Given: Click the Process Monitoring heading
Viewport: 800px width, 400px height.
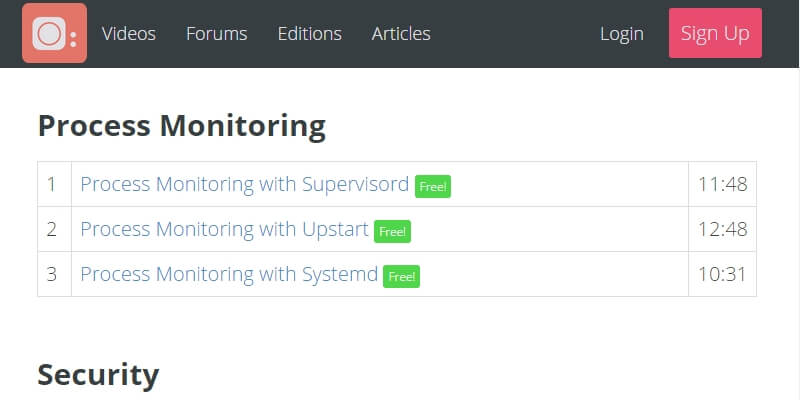Looking at the screenshot, I should [181, 126].
